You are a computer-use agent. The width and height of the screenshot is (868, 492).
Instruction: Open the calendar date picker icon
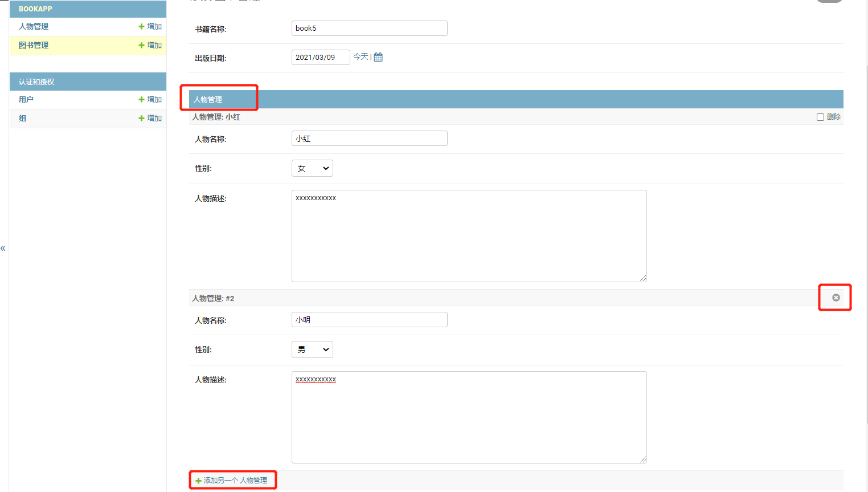click(378, 57)
